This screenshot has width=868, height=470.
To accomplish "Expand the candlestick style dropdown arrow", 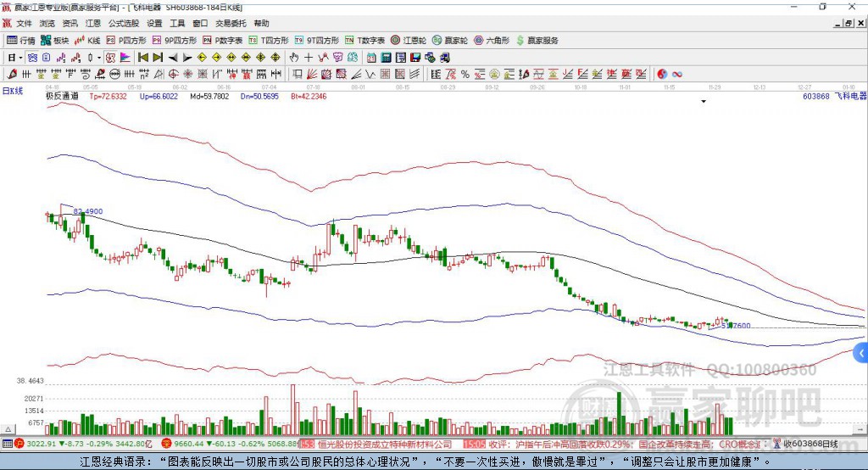I will point(99,58).
